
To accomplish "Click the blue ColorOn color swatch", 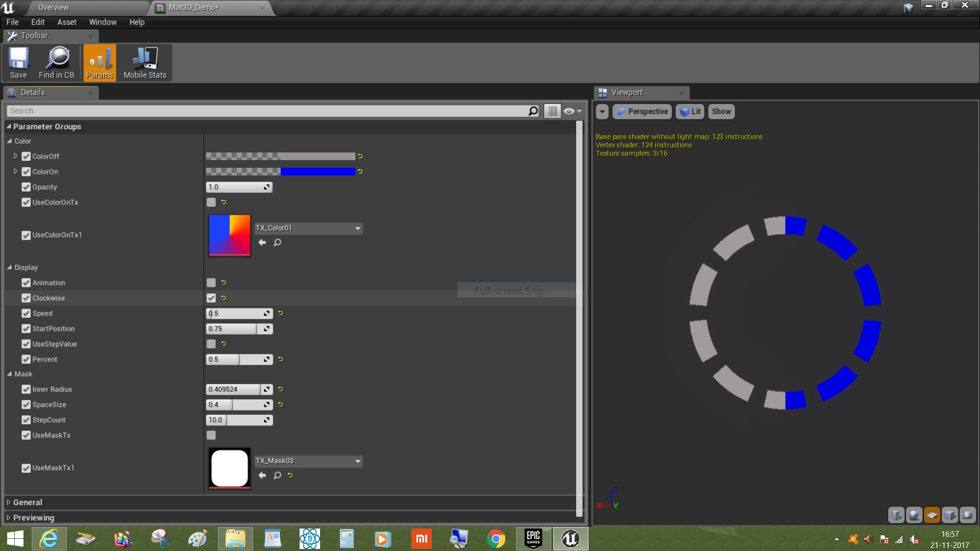I will (x=317, y=171).
